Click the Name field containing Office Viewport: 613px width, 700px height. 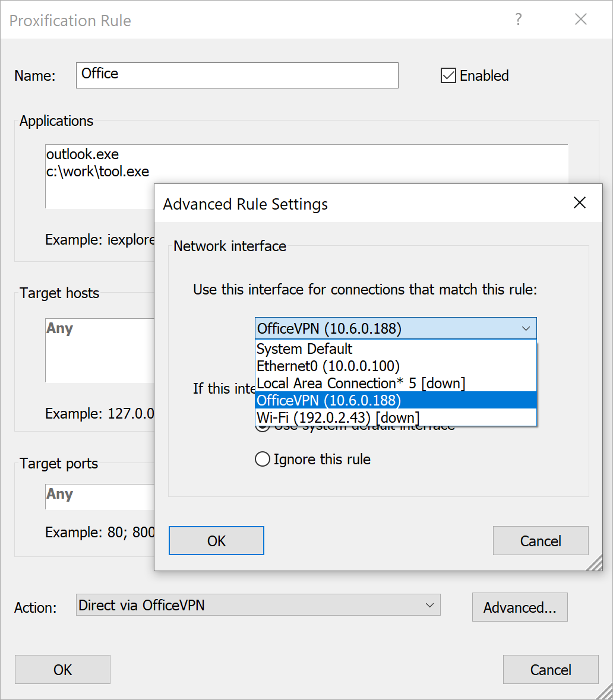click(236, 75)
